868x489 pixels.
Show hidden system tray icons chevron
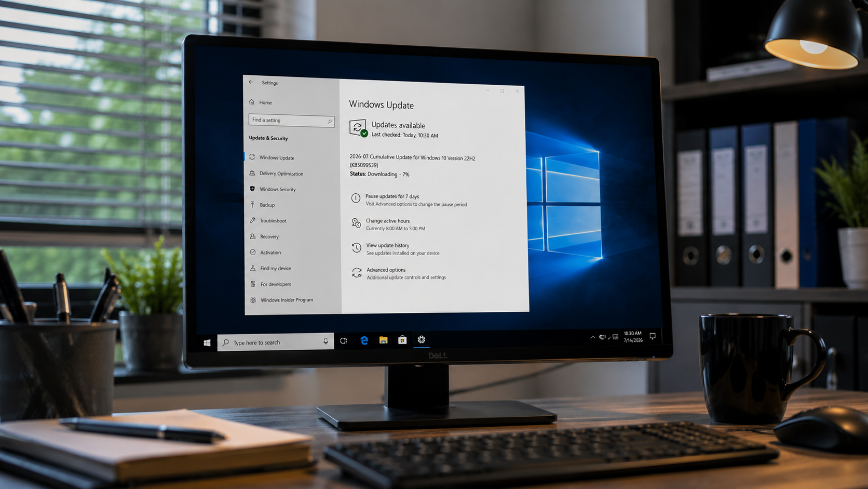click(592, 337)
